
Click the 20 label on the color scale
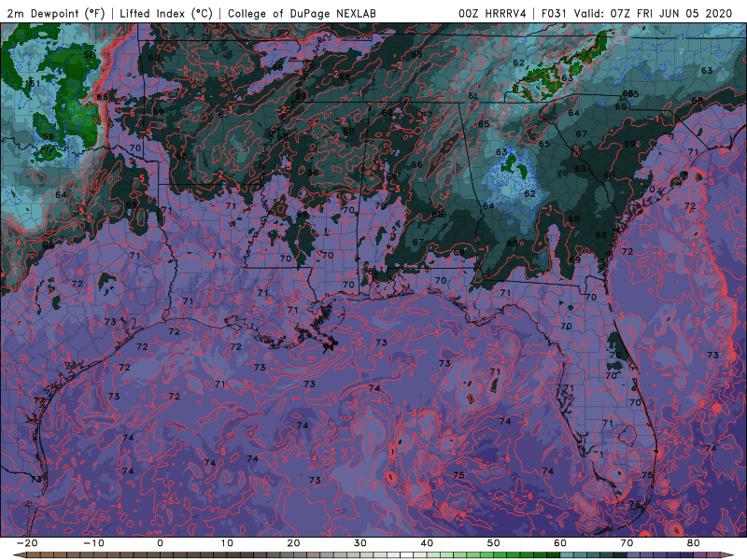coord(293,543)
